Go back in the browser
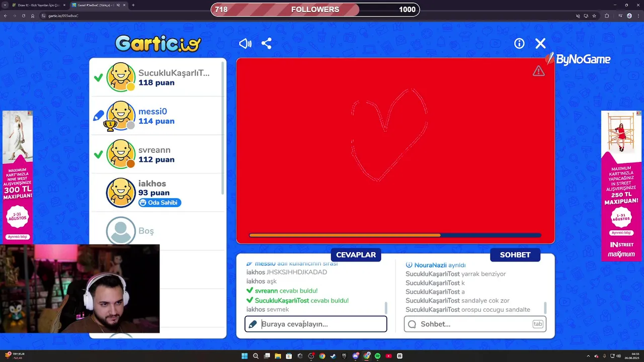The image size is (644, 362). tap(6, 16)
